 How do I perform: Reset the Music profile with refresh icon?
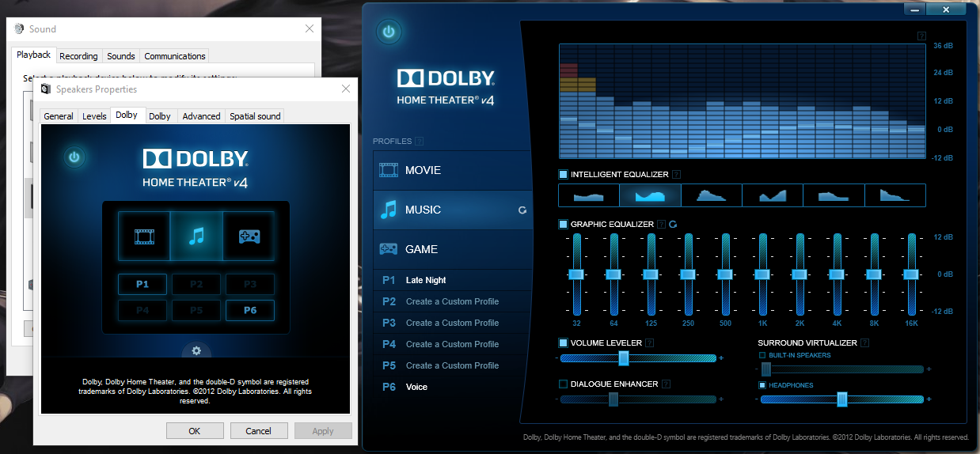pyautogui.click(x=522, y=210)
